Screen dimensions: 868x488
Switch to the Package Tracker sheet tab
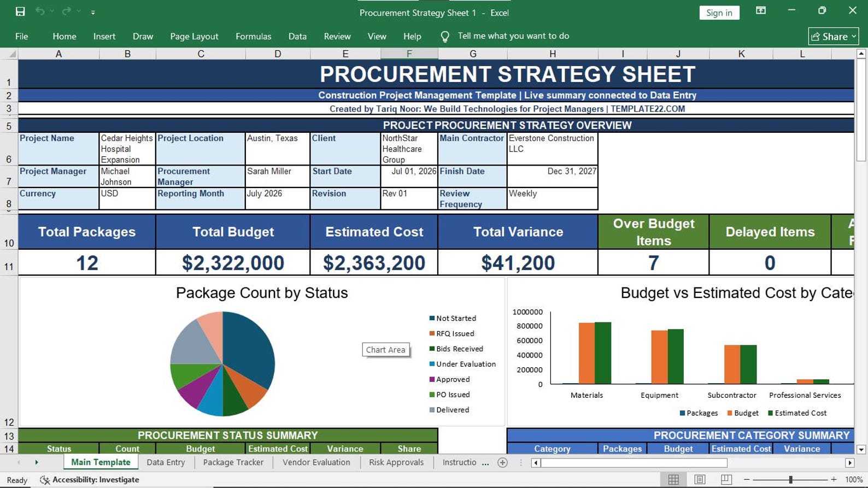(233, 462)
